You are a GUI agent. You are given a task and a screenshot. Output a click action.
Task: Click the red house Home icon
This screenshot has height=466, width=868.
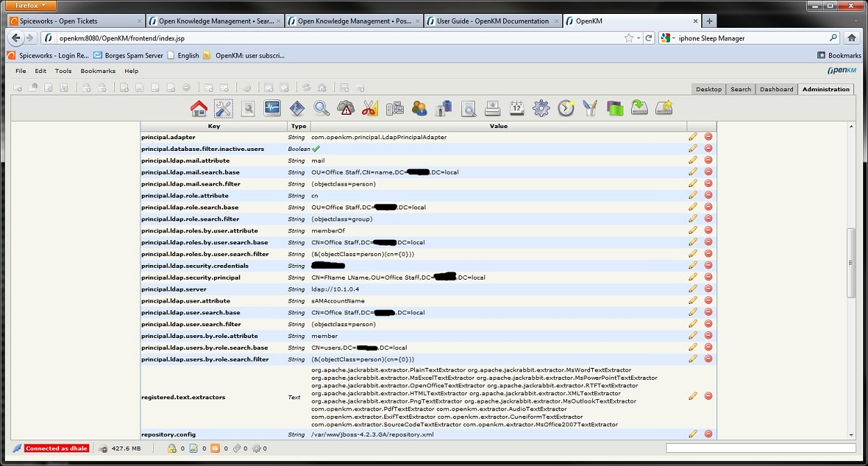tap(199, 108)
